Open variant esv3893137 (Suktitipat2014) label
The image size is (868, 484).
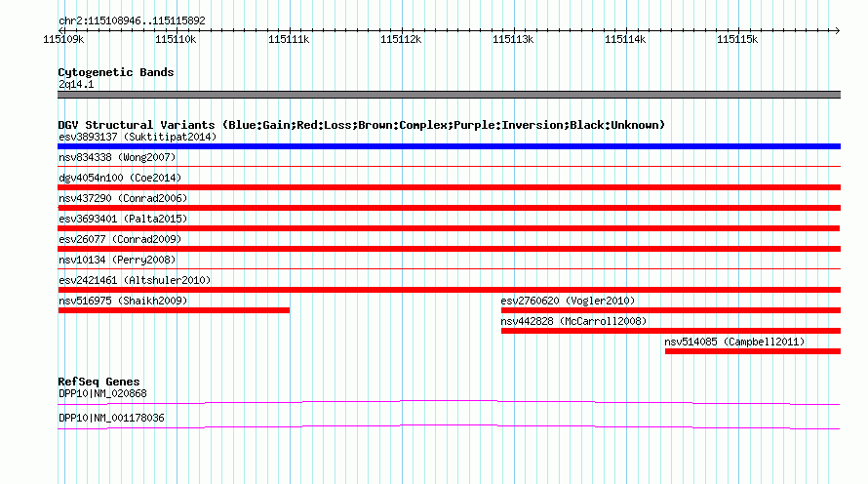tap(138, 137)
